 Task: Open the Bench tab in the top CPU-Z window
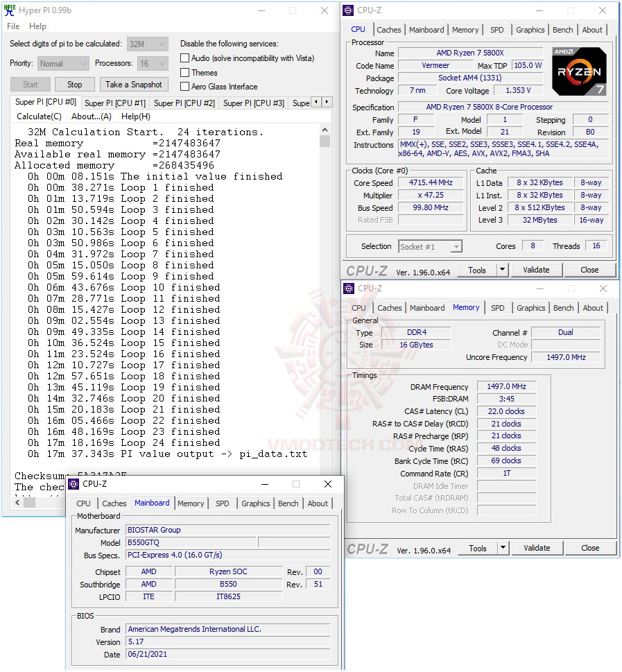tap(563, 30)
